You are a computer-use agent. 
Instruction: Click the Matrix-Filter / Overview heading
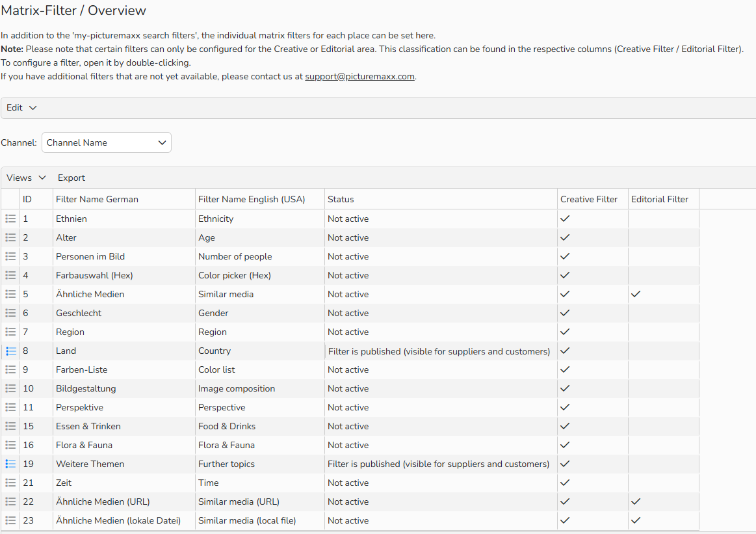73,10
